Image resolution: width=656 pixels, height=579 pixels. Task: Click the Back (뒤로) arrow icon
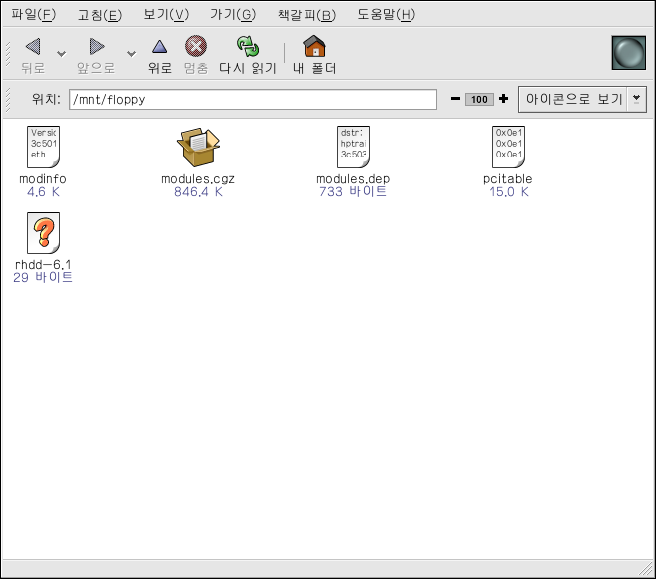click(33, 47)
